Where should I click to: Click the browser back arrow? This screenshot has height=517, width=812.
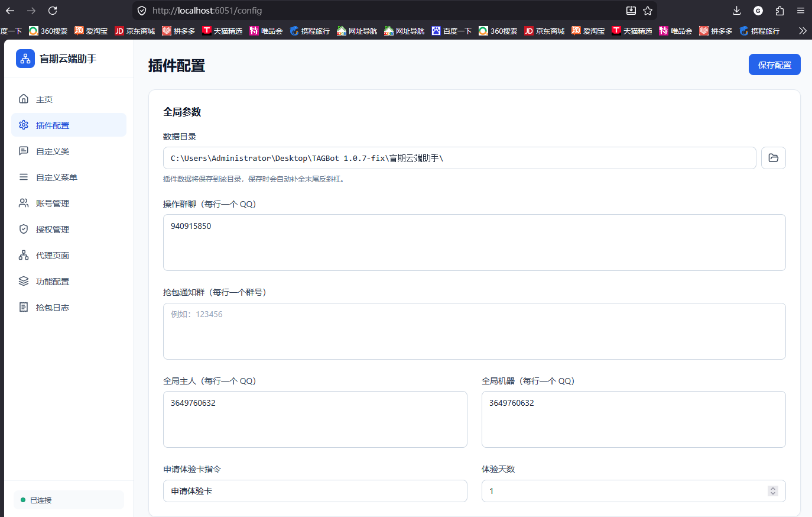tap(10, 11)
